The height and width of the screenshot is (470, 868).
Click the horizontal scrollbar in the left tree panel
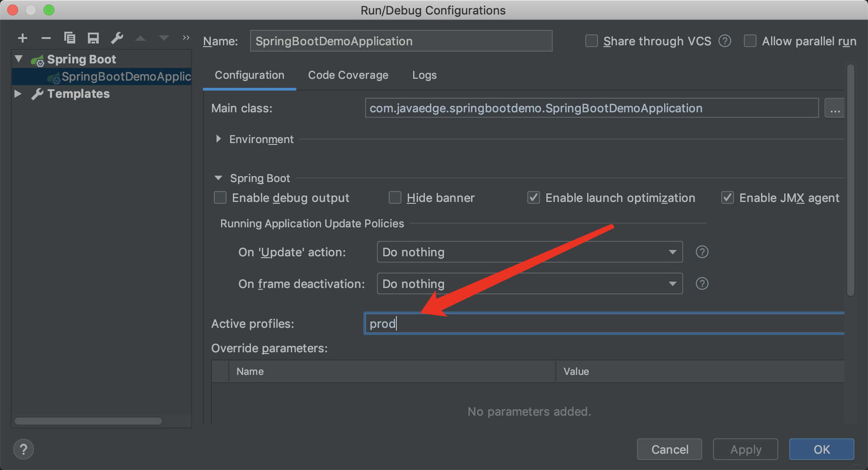click(88, 421)
